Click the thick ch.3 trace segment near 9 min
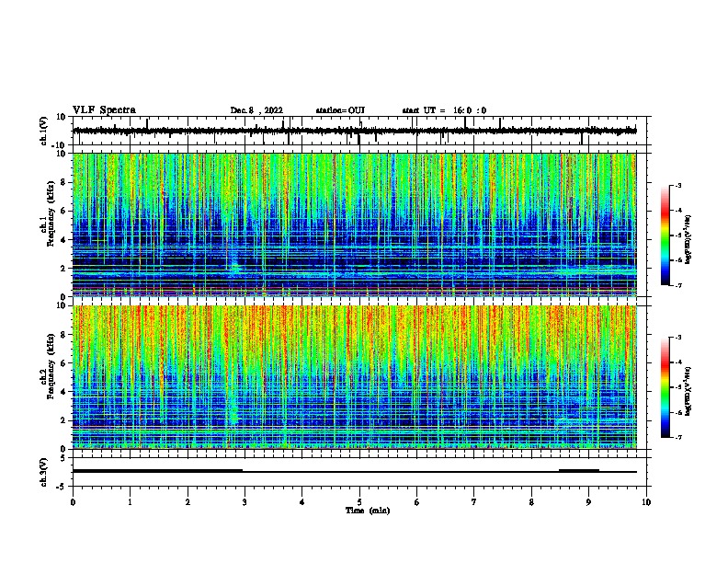728x563 pixels. (x=579, y=471)
